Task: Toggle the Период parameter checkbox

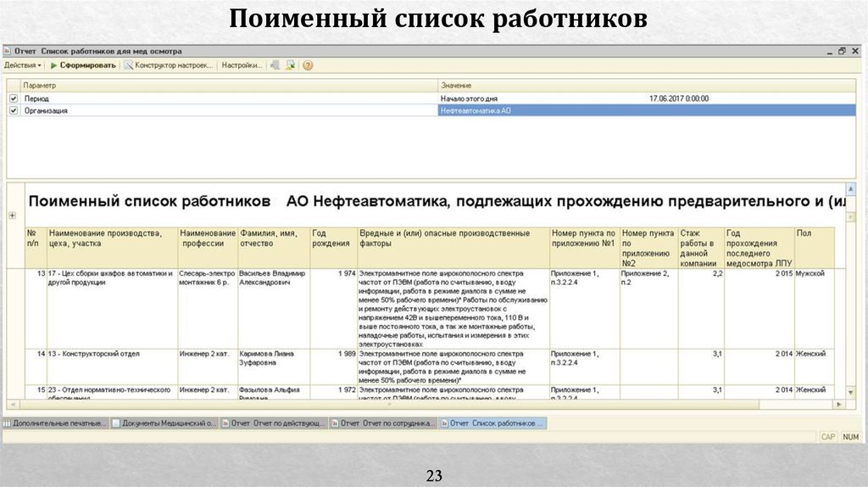Action: coord(13,98)
